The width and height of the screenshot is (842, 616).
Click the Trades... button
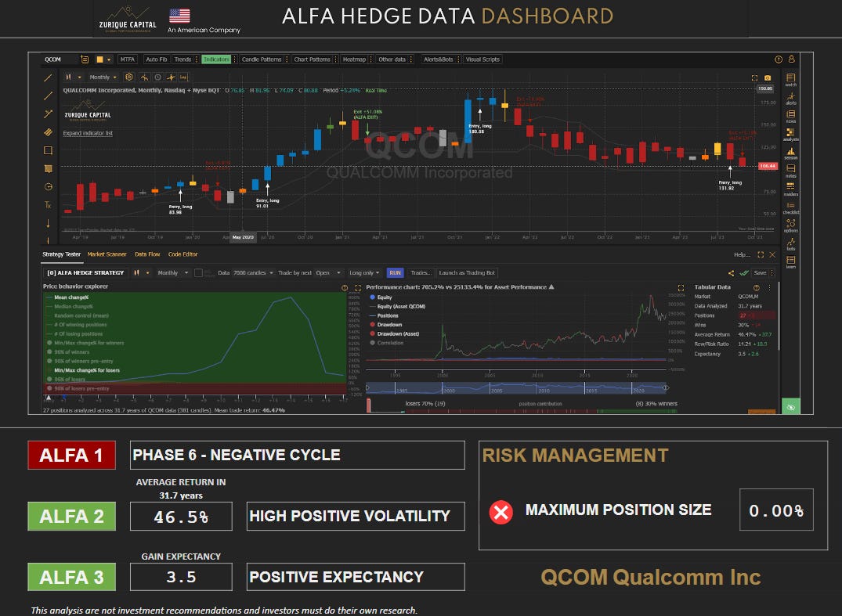(x=421, y=273)
